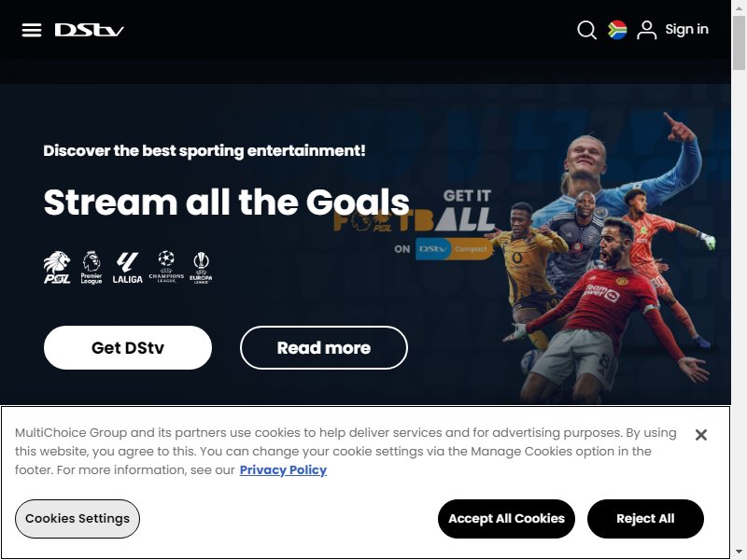
Task: Click the page vertical scrollbar thumb
Action: pyautogui.click(x=740, y=43)
